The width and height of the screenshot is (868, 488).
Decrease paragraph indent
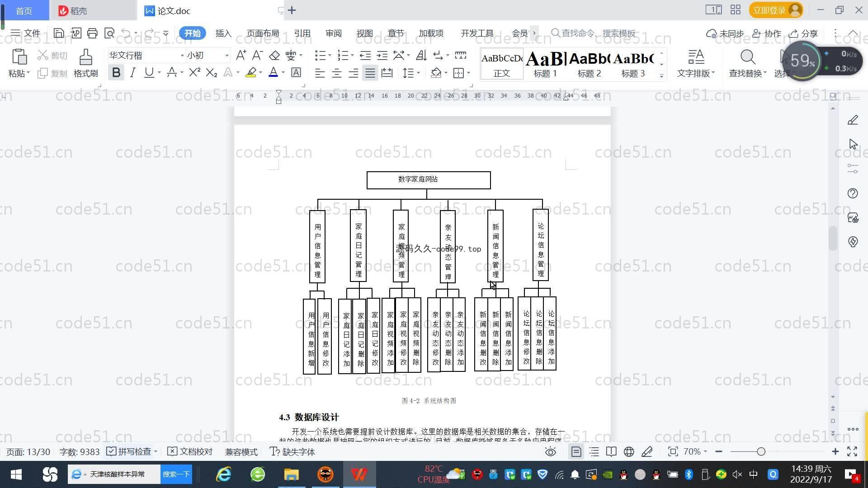click(365, 55)
